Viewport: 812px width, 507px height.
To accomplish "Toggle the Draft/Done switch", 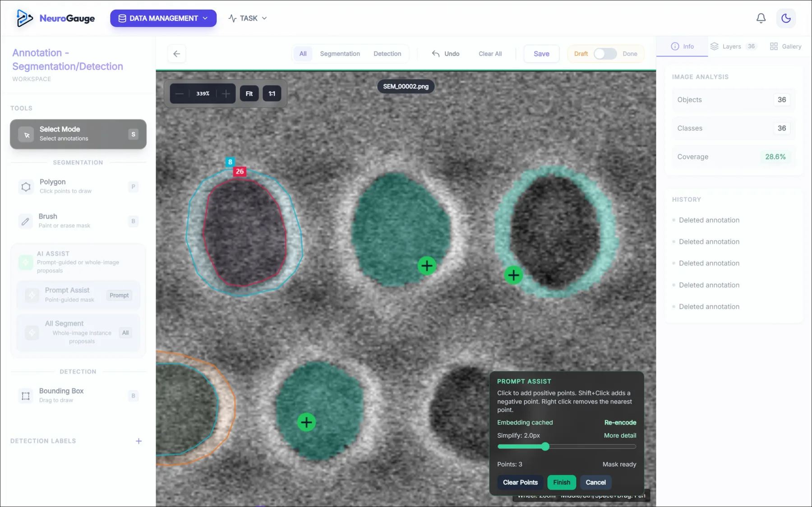I will [x=605, y=54].
